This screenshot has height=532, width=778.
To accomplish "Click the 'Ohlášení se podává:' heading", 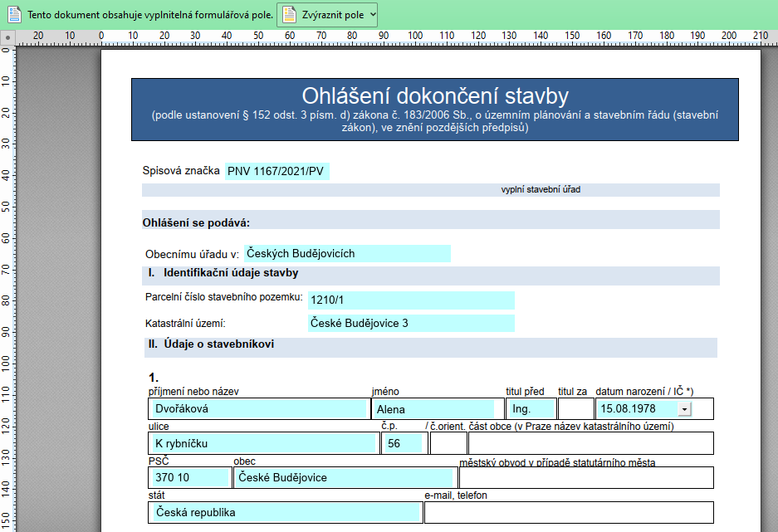I will pos(196,223).
